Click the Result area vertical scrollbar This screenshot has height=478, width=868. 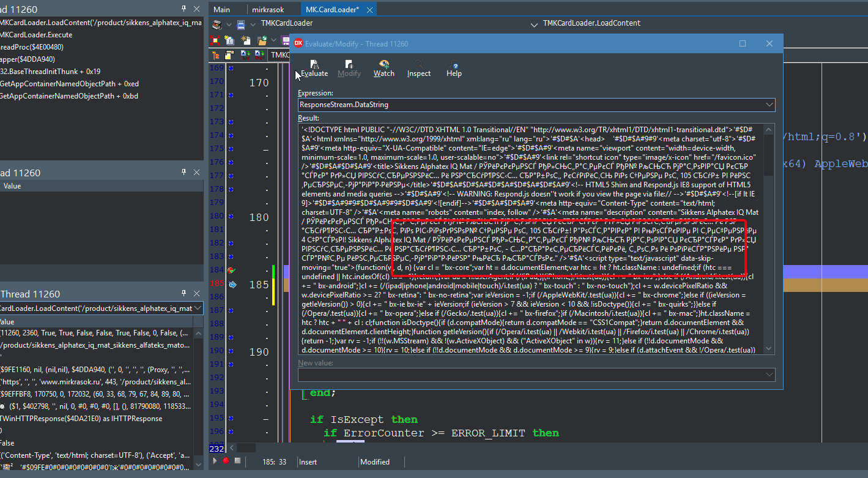point(769,239)
